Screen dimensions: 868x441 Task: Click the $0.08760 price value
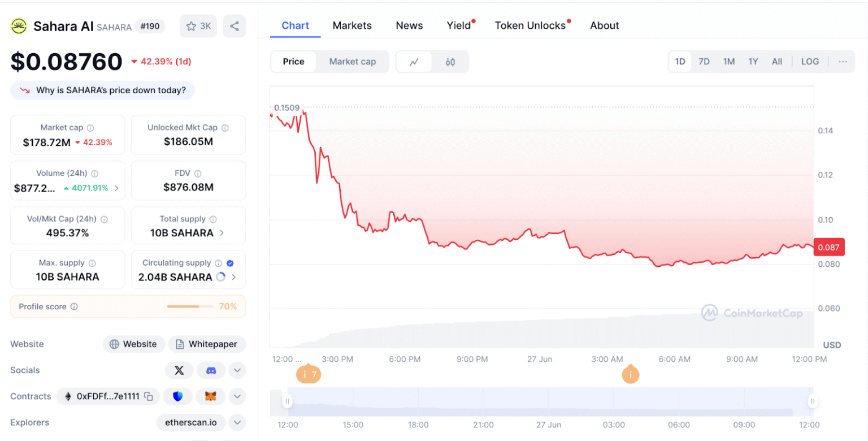(x=67, y=62)
